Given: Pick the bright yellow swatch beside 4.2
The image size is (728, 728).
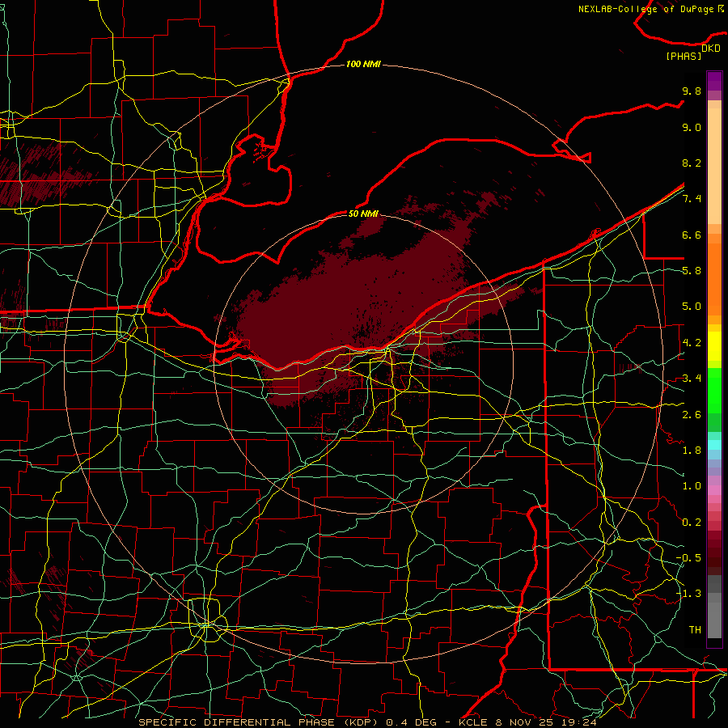Looking at the screenshot, I should tap(714, 346).
